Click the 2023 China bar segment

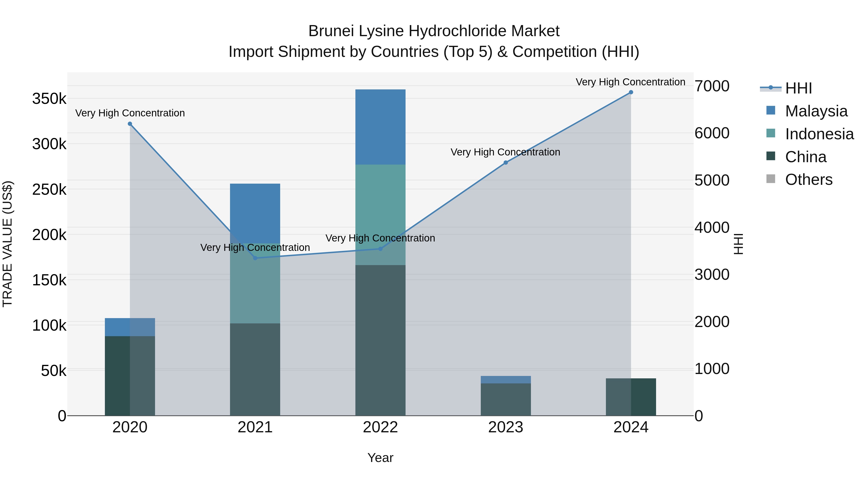tap(506, 399)
